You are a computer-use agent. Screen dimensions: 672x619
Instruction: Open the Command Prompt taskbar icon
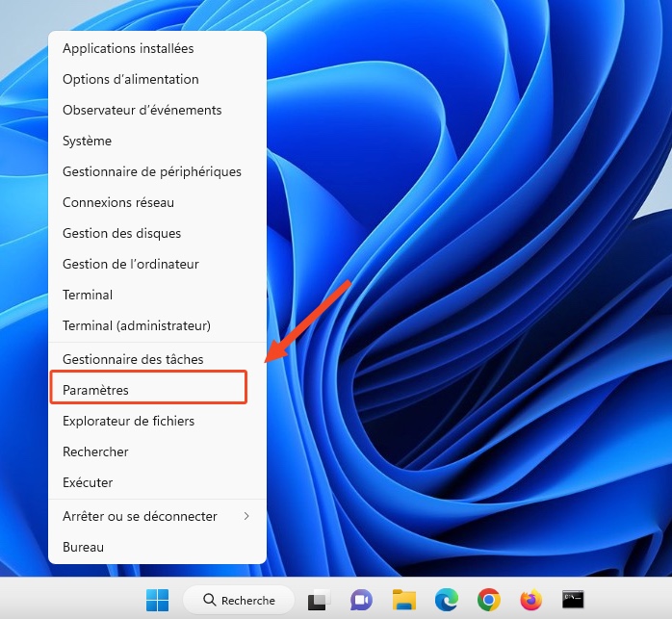(x=573, y=601)
